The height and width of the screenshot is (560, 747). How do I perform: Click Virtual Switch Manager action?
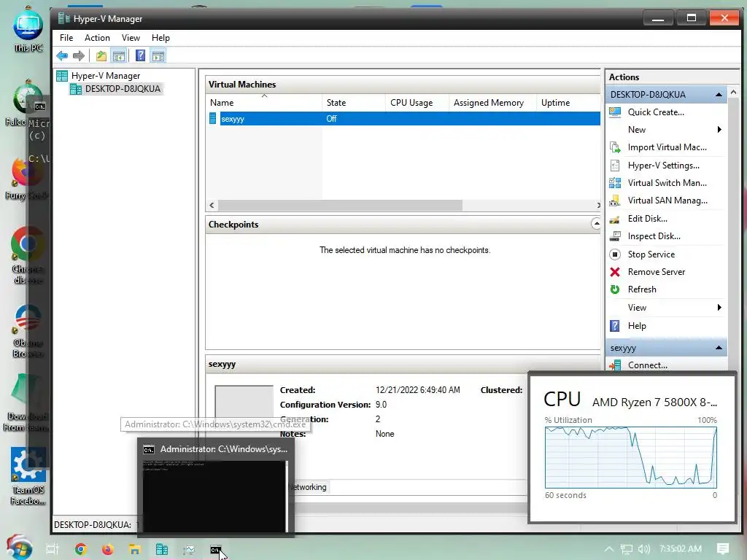[x=667, y=183]
